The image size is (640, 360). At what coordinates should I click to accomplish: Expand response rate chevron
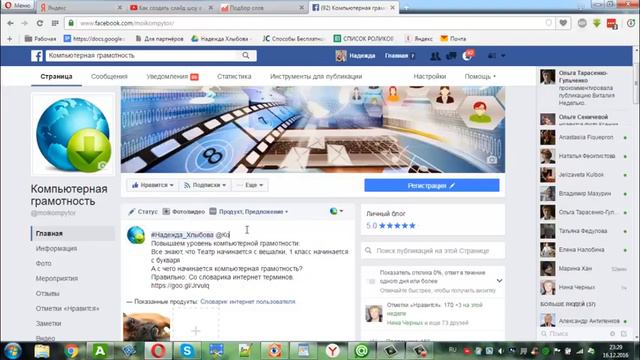pos(499,281)
